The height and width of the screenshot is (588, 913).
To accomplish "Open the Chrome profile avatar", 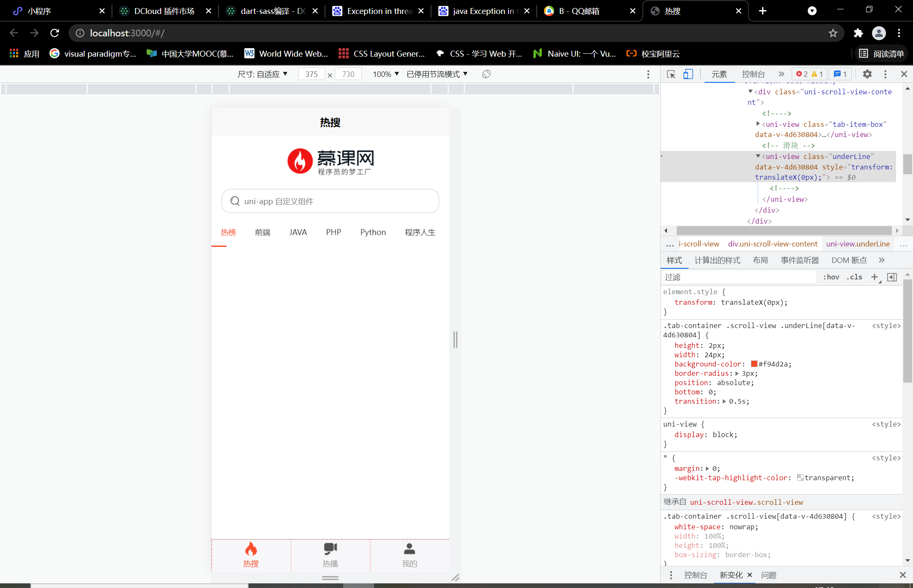I will pos(879,33).
